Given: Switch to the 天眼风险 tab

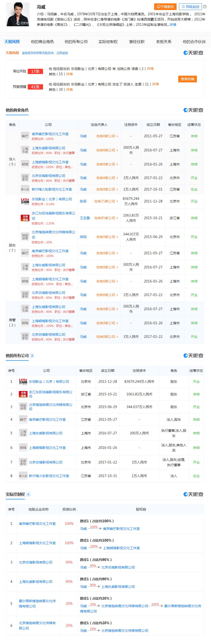Looking at the screenshot, I should [x=12, y=42].
